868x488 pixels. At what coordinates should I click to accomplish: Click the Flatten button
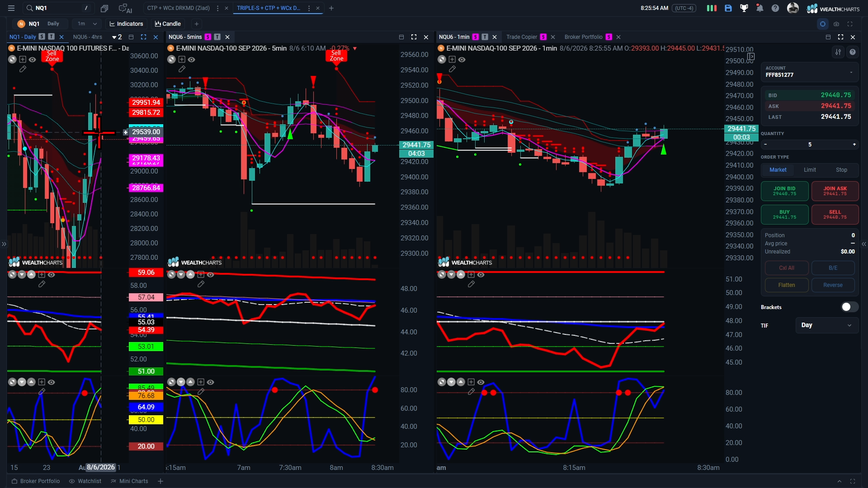(x=786, y=285)
